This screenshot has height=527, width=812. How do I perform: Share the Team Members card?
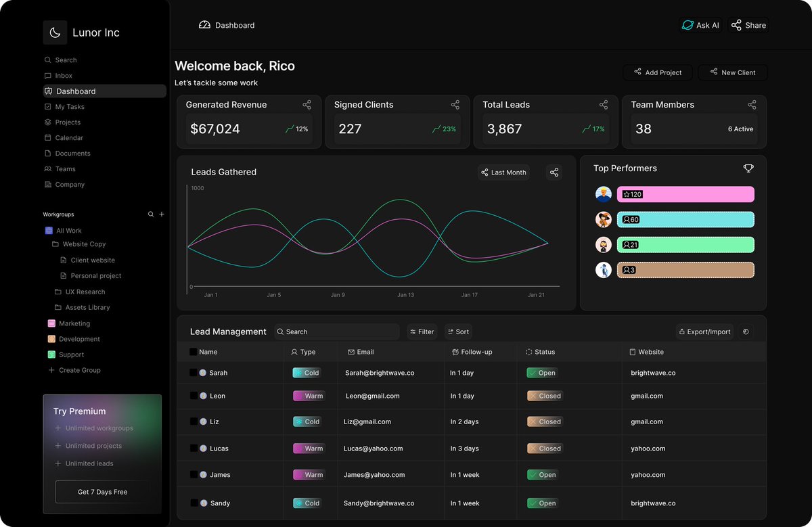coord(752,105)
